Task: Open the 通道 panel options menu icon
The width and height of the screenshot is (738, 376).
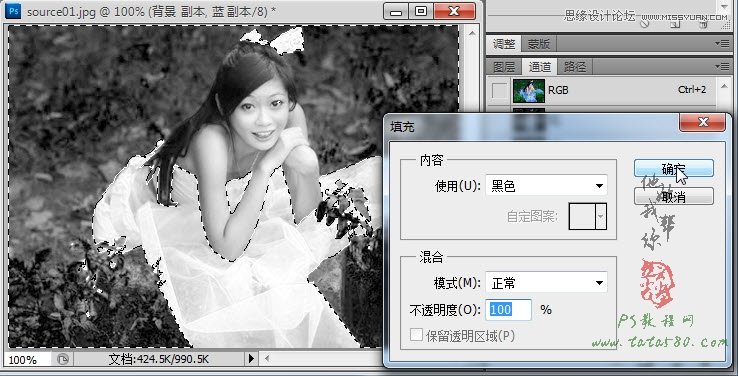Action: pyautogui.click(x=722, y=66)
